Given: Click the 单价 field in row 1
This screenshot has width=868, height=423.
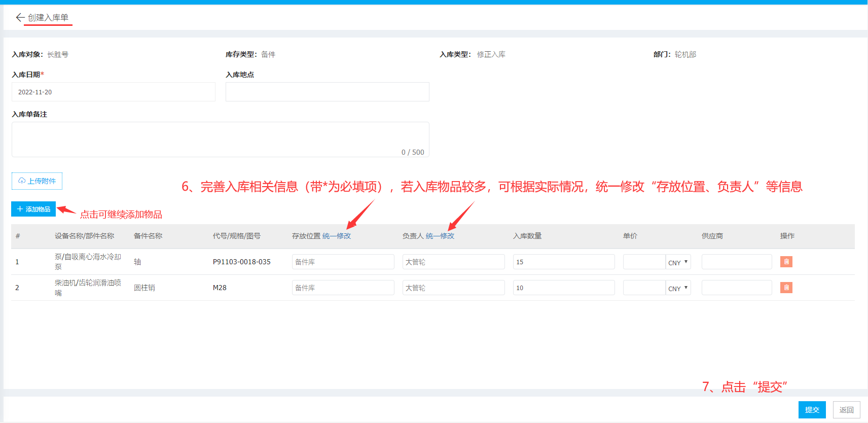Looking at the screenshot, I should tap(644, 262).
